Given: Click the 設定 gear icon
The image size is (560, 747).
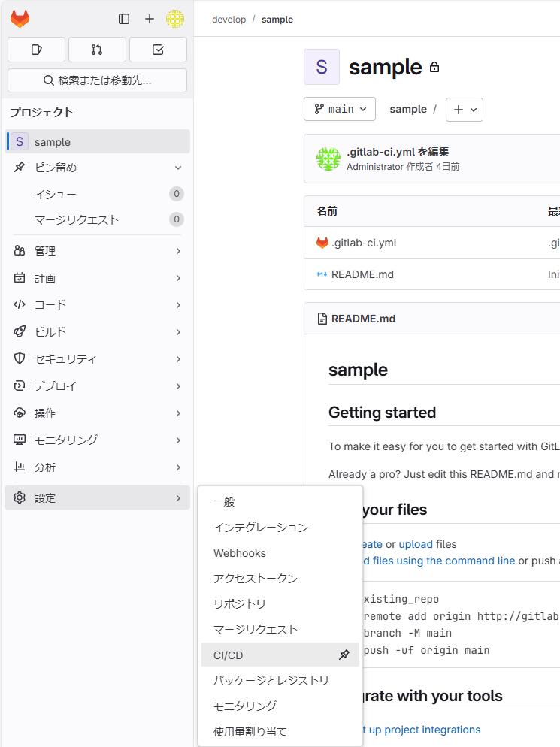Looking at the screenshot, I should (x=20, y=497).
